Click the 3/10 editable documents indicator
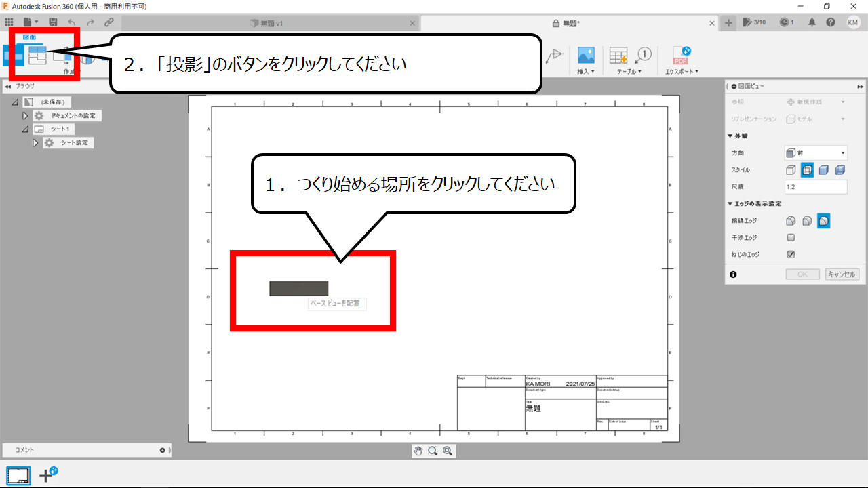The width and height of the screenshot is (868, 488). click(x=754, y=22)
